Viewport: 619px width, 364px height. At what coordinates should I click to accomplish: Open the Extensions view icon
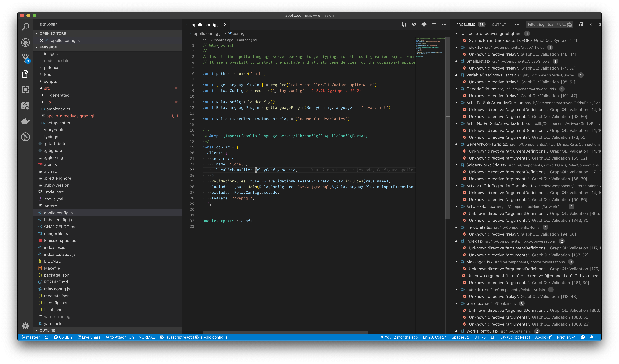[25, 90]
